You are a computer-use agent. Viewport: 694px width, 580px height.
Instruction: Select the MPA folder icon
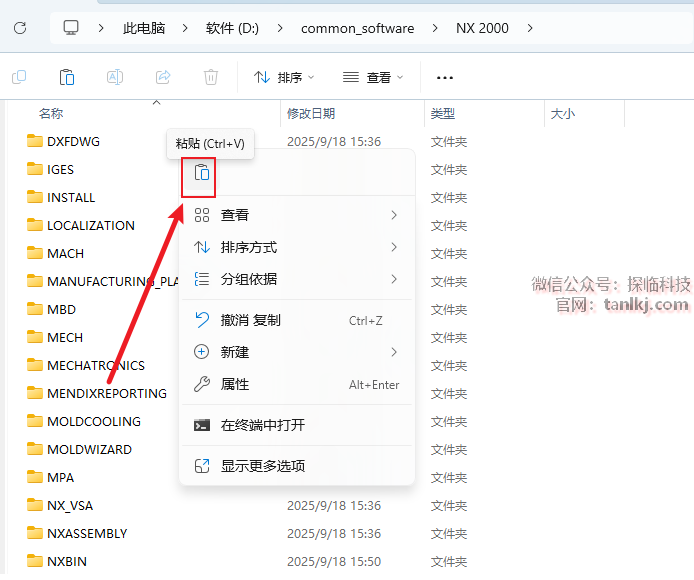pyautogui.click(x=35, y=477)
